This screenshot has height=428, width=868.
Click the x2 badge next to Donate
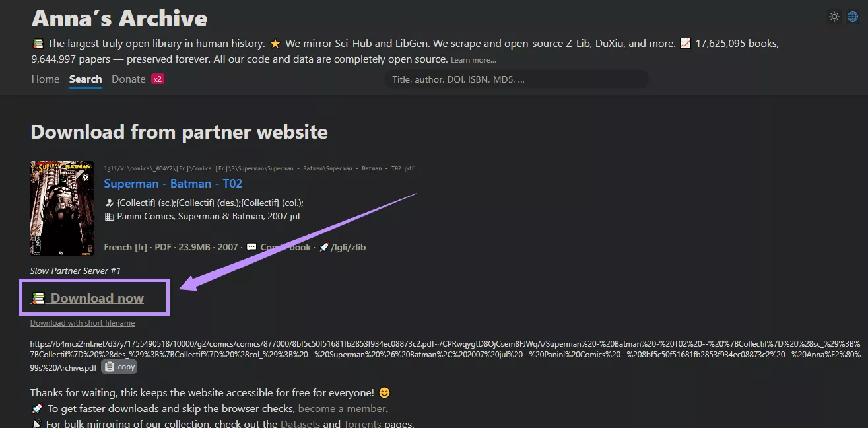[x=157, y=79]
